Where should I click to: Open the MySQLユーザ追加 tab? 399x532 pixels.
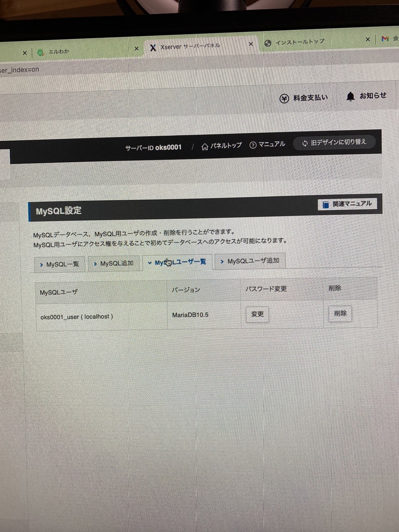point(250,261)
